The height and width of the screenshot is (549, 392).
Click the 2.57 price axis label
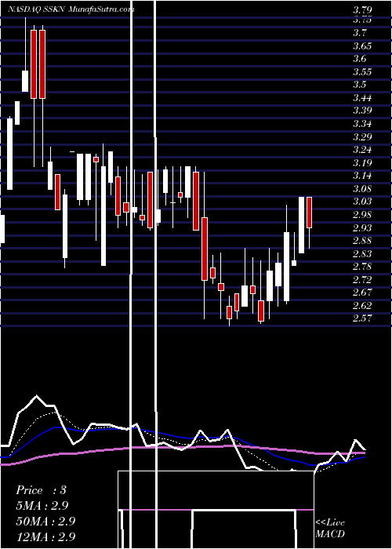click(362, 318)
